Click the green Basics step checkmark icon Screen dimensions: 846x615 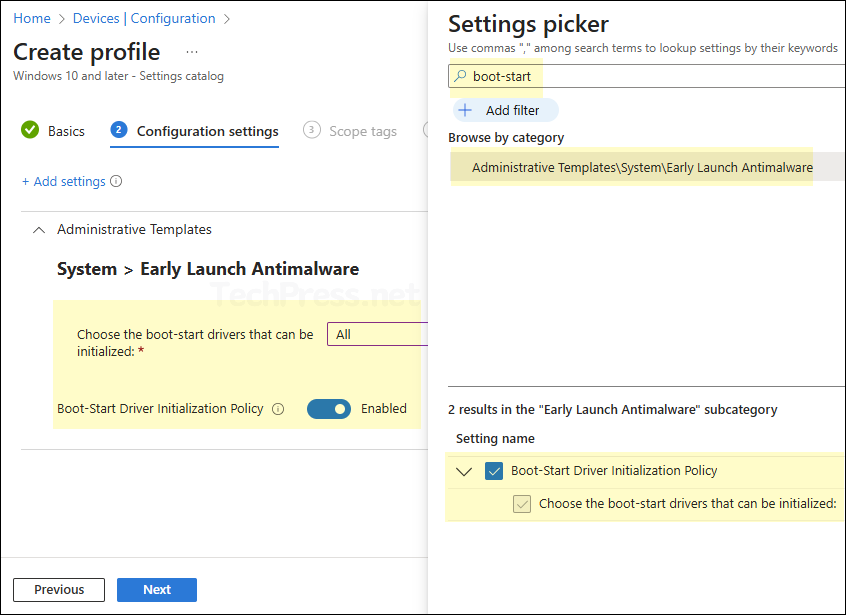point(30,130)
